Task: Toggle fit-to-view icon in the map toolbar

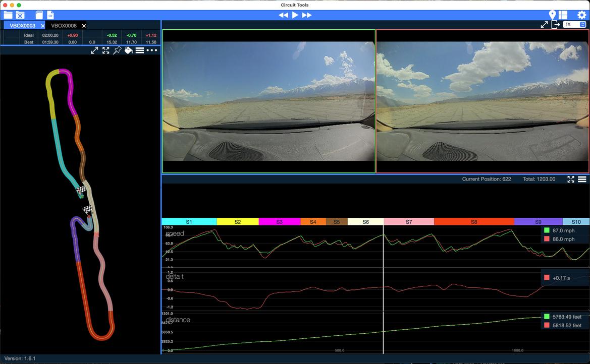Action: 106,50
